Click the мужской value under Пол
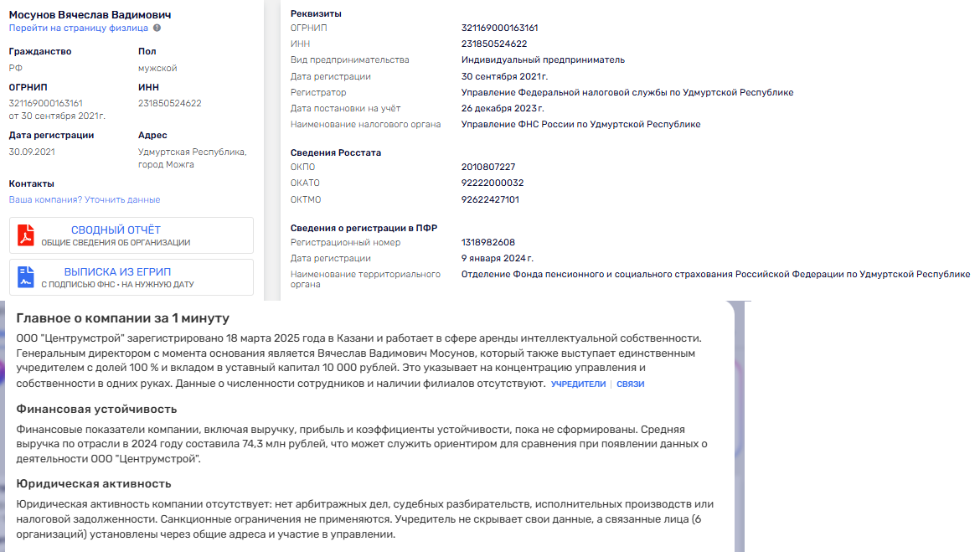The image size is (980, 552). pos(157,68)
